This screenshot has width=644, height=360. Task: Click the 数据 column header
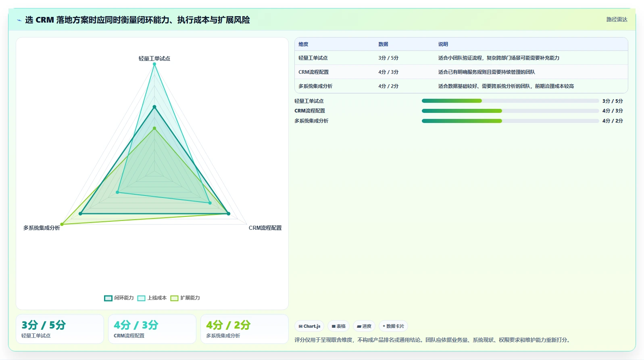[x=383, y=44]
